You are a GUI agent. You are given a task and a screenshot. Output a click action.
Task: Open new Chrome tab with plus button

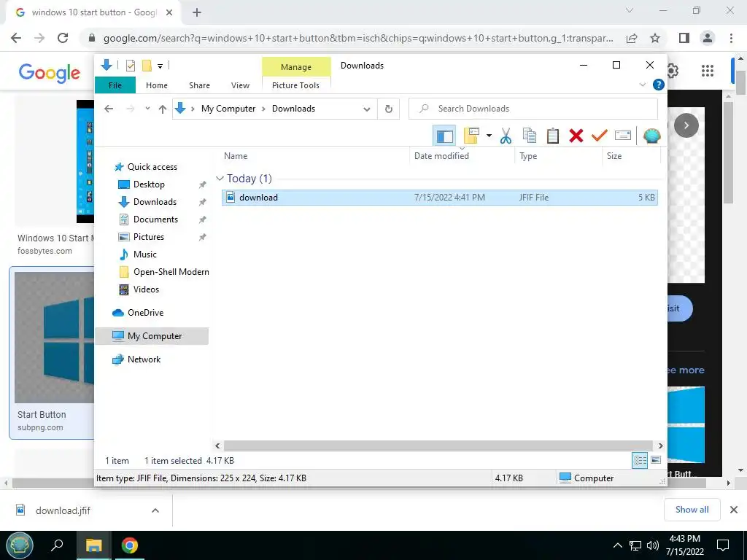[197, 12]
